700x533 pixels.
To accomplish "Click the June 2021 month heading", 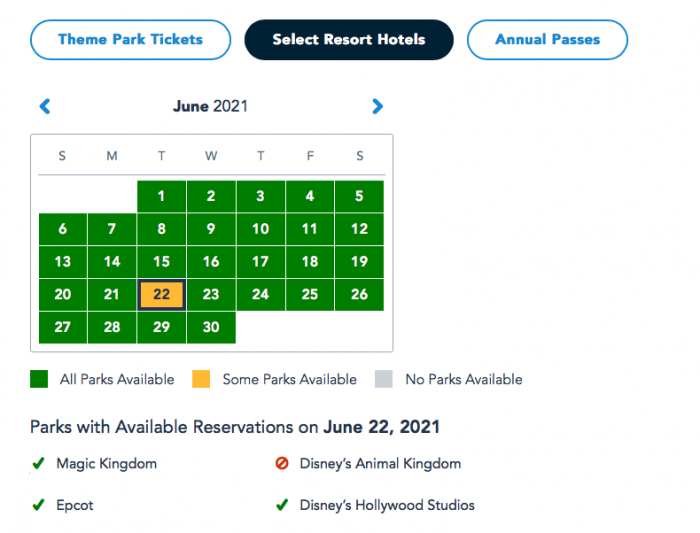I will point(210,106).
